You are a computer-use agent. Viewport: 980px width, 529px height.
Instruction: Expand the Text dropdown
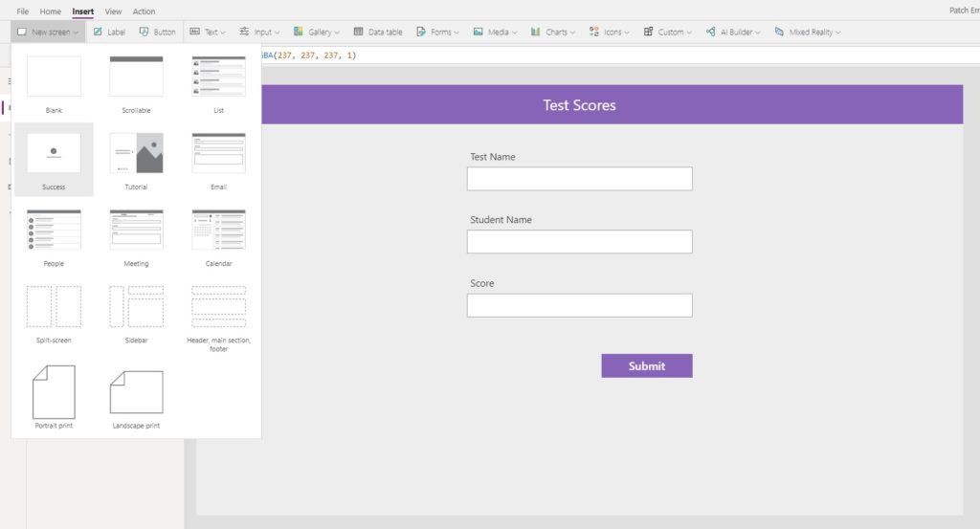pyautogui.click(x=208, y=32)
